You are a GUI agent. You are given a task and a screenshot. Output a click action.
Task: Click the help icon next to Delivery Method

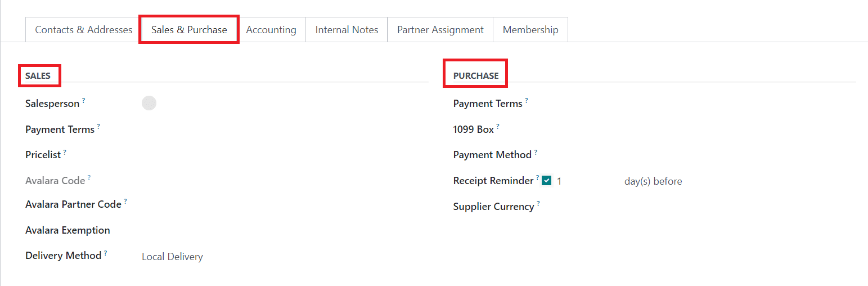pos(106,253)
